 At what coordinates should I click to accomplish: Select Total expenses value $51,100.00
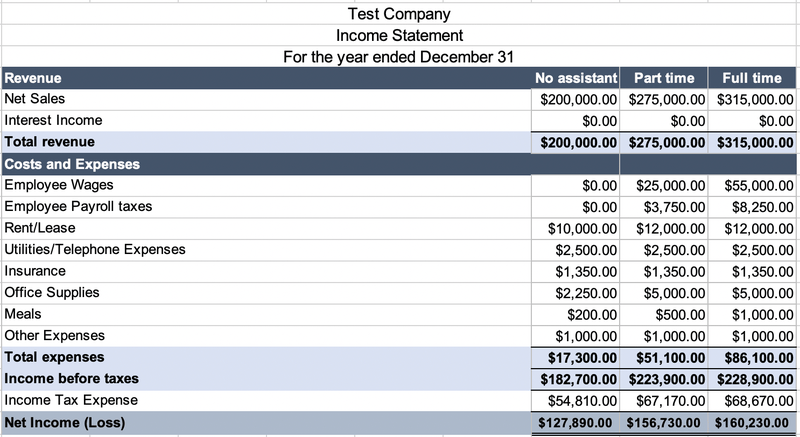pyautogui.click(x=664, y=357)
